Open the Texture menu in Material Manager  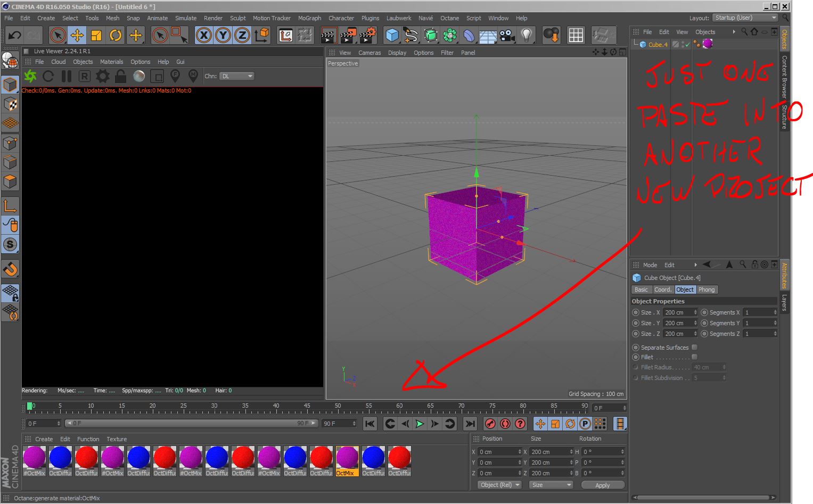tap(117, 439)
